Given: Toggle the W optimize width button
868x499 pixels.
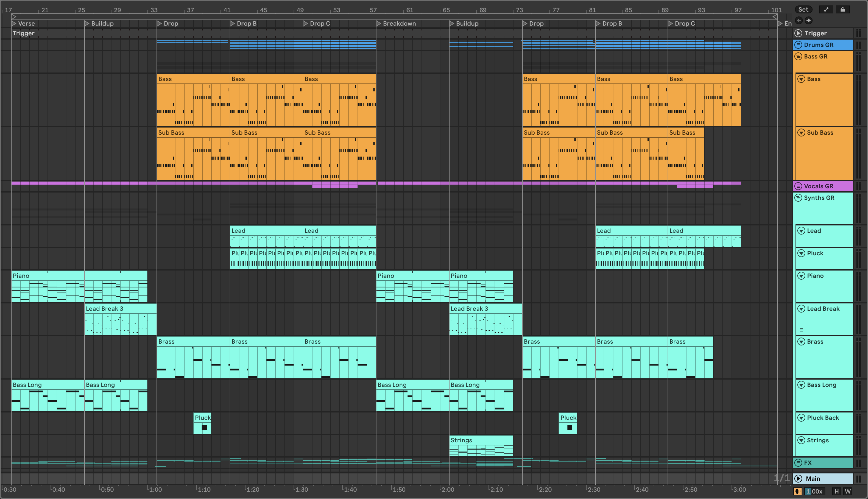Looking at the screenshot, I should click(x=848, y=491).
